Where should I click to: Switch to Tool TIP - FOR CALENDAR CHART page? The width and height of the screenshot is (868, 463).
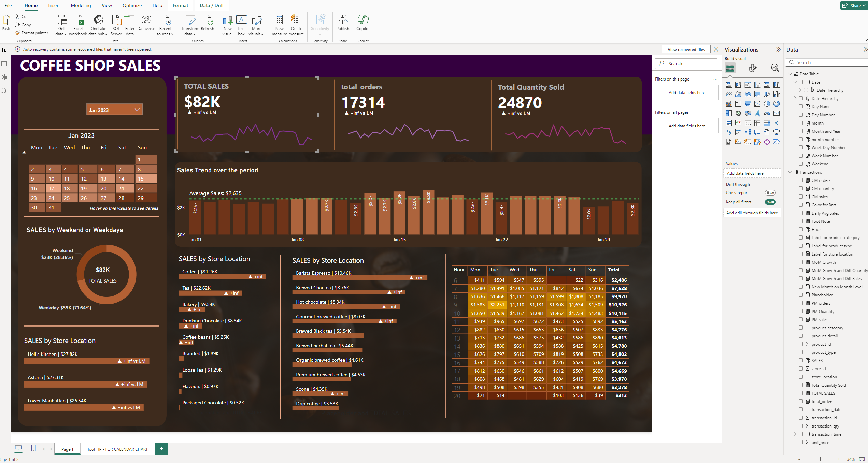(117, 449)
